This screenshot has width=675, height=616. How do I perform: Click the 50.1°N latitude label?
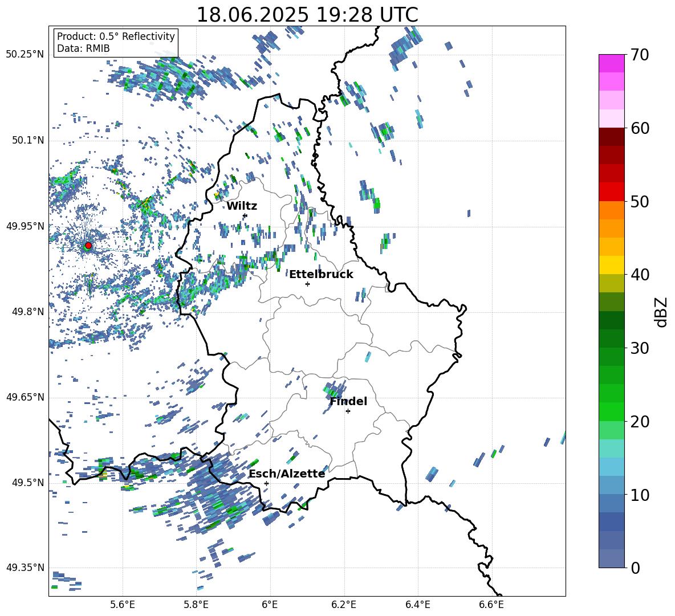(x=27, y=140)
